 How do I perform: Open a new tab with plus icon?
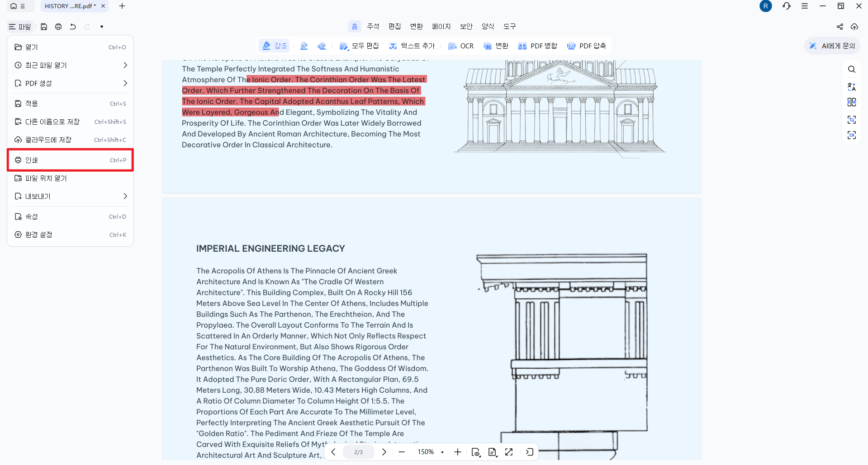pos(122,6)
